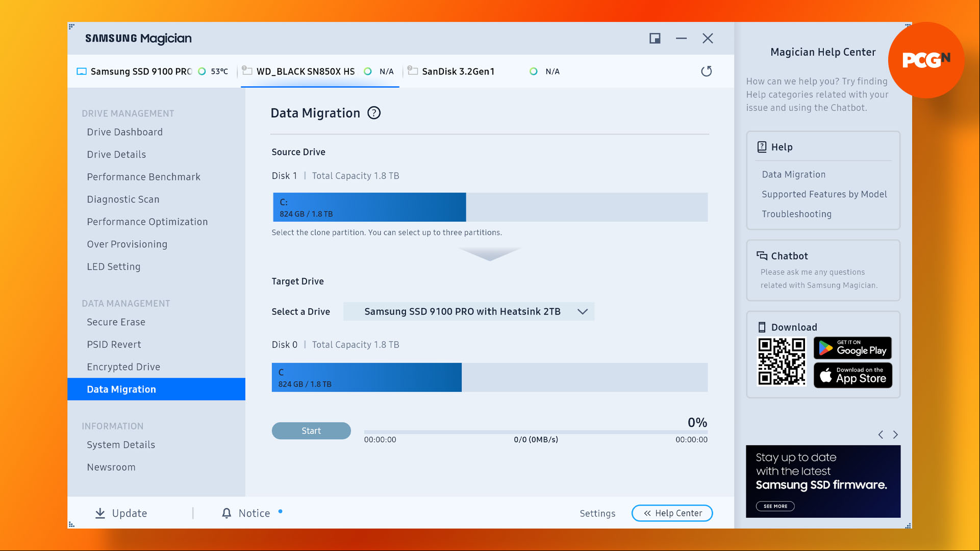
Task: Open LED Setting
Action: point(113,267)
